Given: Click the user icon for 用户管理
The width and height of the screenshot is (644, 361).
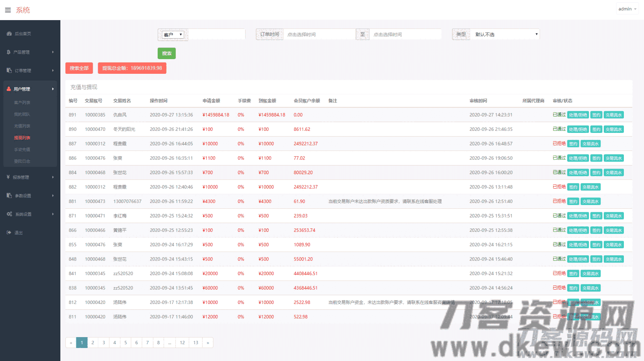Looking at the screenshot, I should point(9,89).
